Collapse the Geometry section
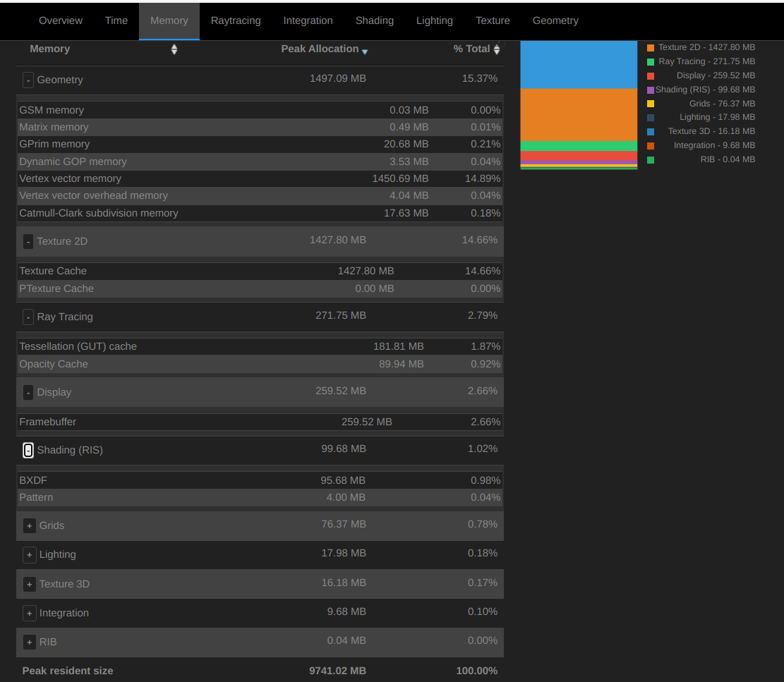 [x=28, y=80]
